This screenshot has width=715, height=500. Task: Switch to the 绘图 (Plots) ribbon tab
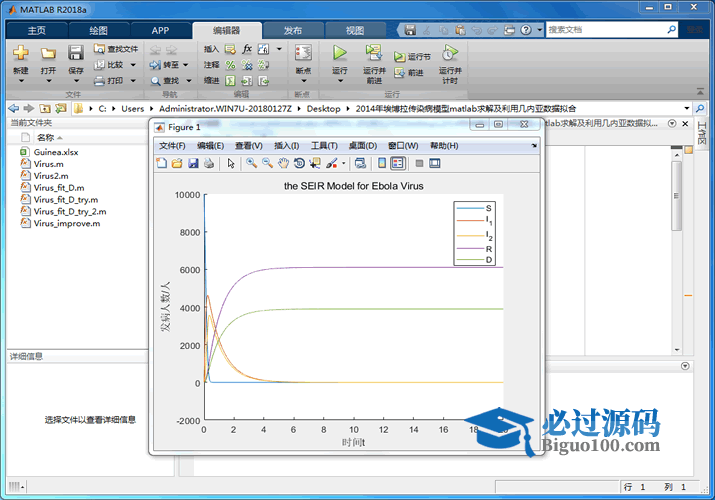(x=98, y=30)
